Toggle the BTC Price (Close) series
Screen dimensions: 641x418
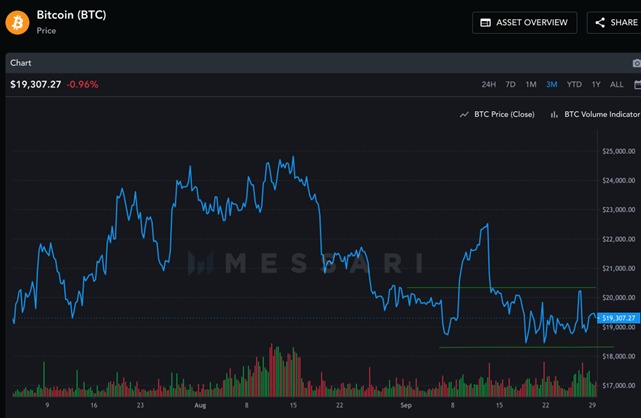[x=497, y=114]
